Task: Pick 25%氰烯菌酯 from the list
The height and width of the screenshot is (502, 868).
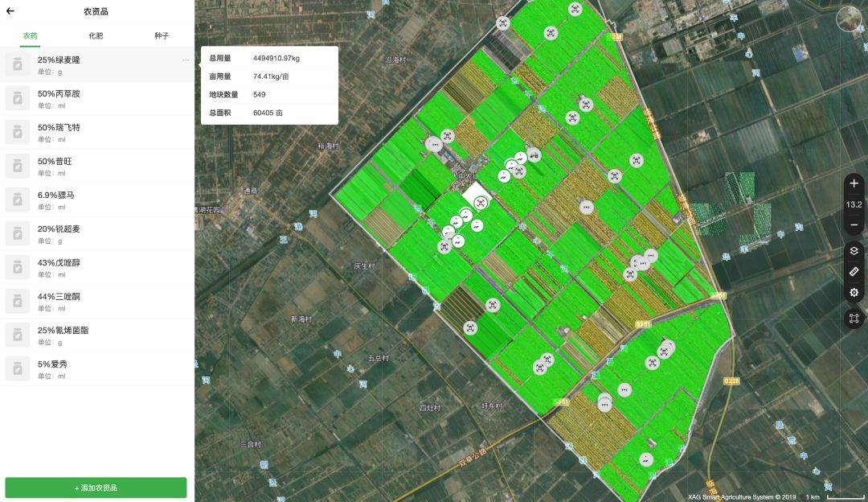Action: [x=96, y=335]
